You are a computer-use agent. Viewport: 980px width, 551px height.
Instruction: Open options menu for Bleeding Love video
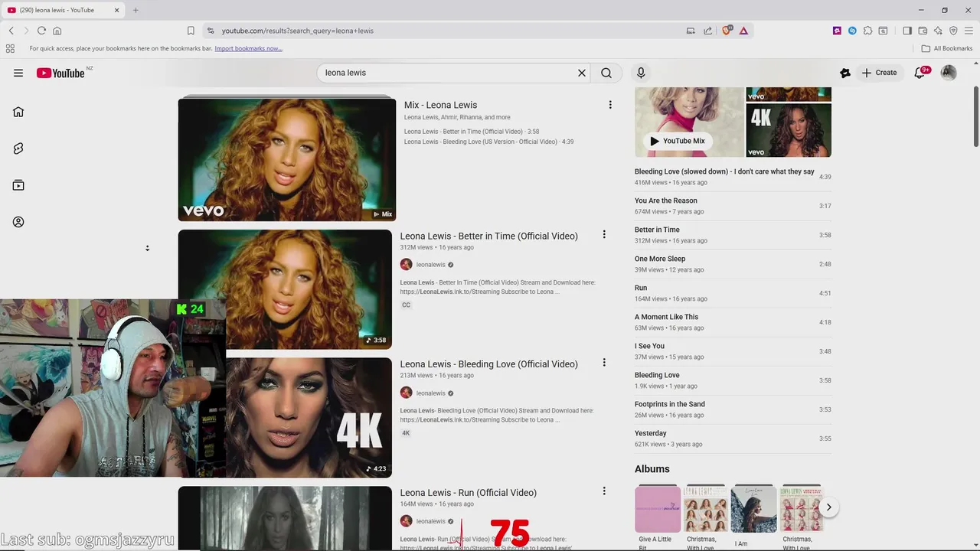click(604, 363)
